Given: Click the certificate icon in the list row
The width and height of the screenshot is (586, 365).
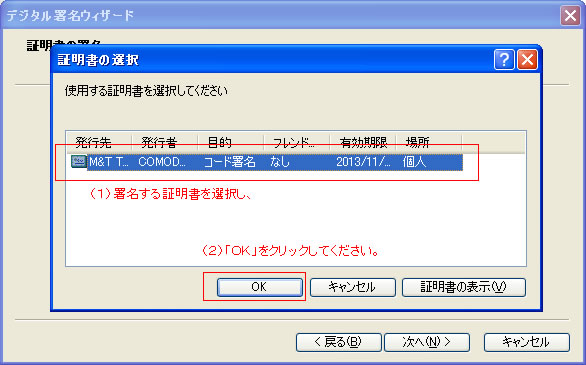Looking at the screenshot, I should [78, 161].
